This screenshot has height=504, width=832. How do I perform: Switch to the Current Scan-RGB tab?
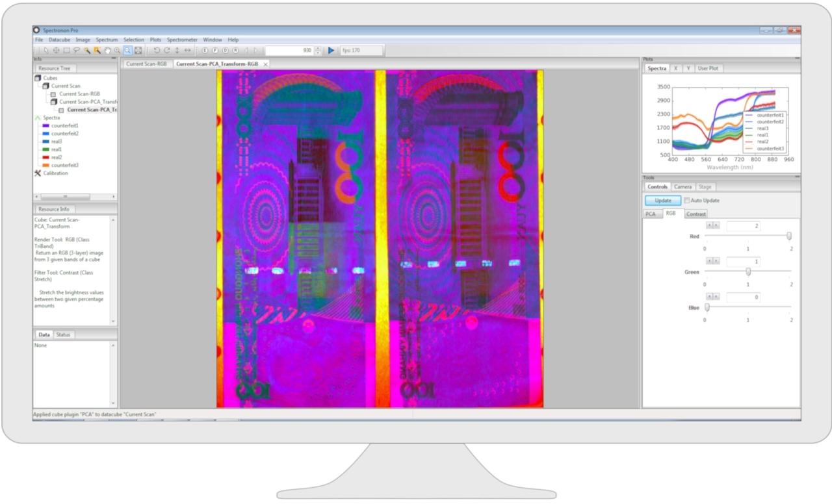[146, 64]
